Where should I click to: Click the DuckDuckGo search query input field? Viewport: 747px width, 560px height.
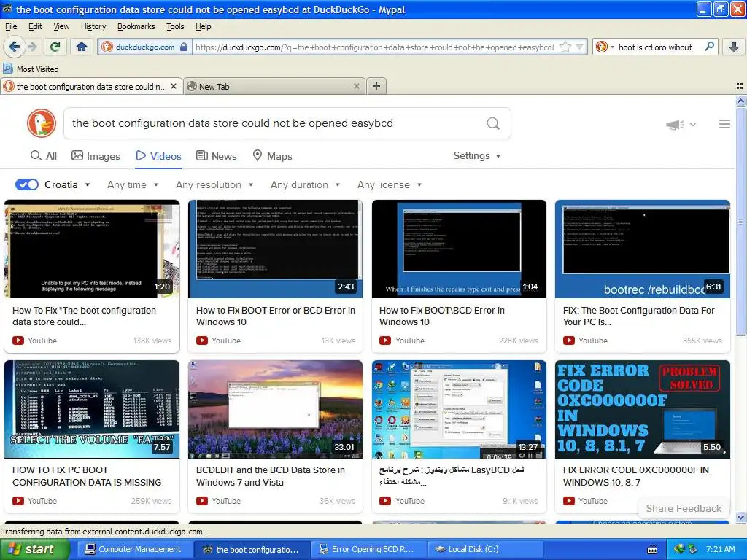pyautogui.click(x=276, y=123)
